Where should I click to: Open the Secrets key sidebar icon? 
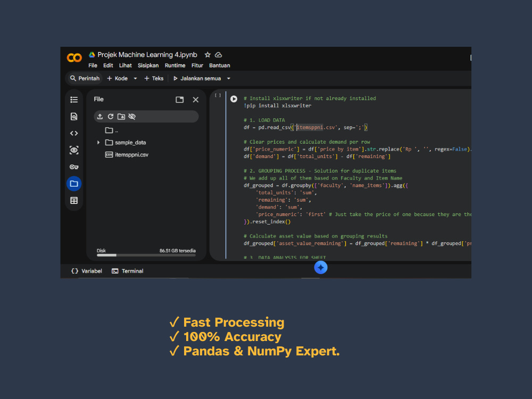(74, 167)
